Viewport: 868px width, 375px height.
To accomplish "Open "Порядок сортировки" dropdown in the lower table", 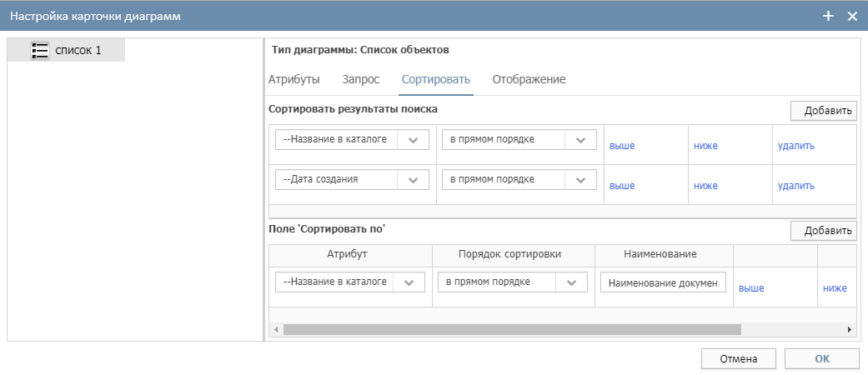I will [x=571, y=282].
